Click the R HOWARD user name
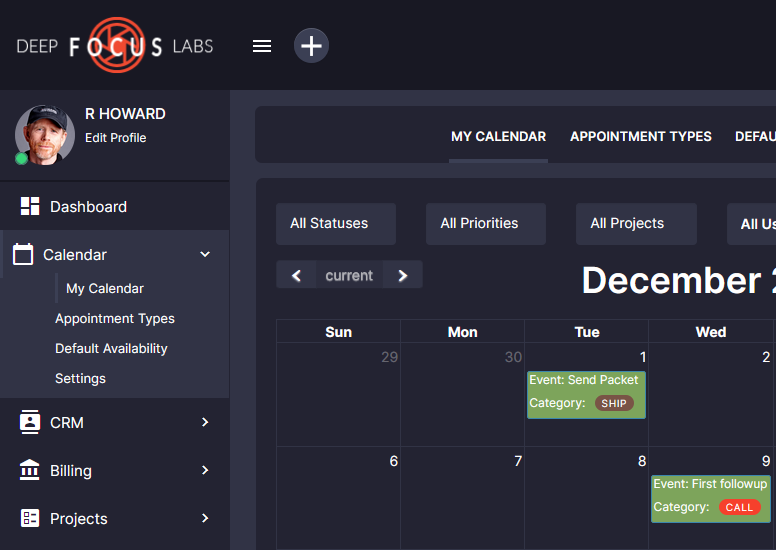Screen dimensions: 776x550 click(125, 114)
